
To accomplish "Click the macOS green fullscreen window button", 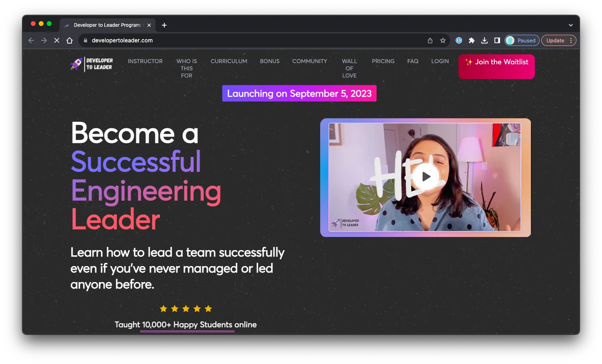I will pyautogui.click(x=49, y=24).
